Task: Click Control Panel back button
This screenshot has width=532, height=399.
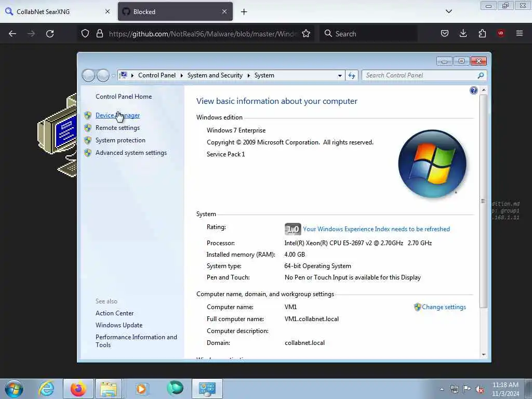Action: point(88,75)
